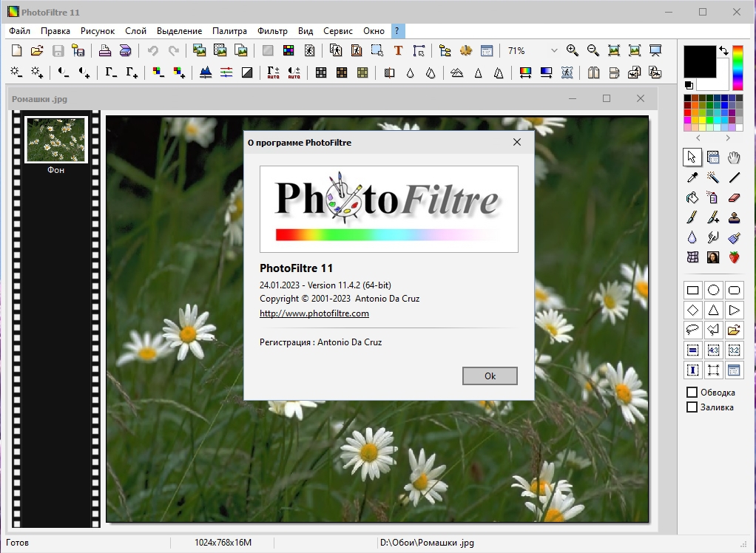Screen dimensions: 756x553
Task: Zoom out with the magnifier minus
Action: (593, 50)
